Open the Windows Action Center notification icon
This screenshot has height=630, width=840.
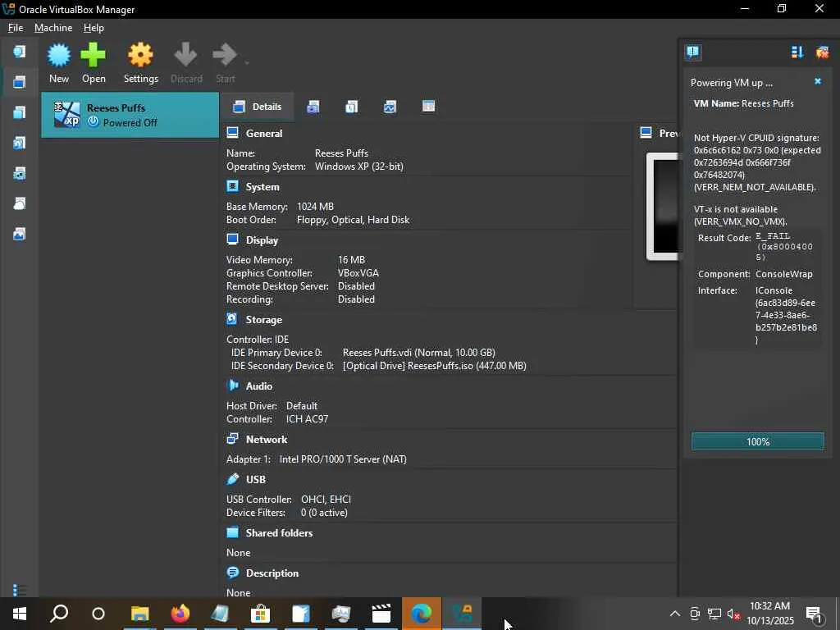click(x=815, y=614)
